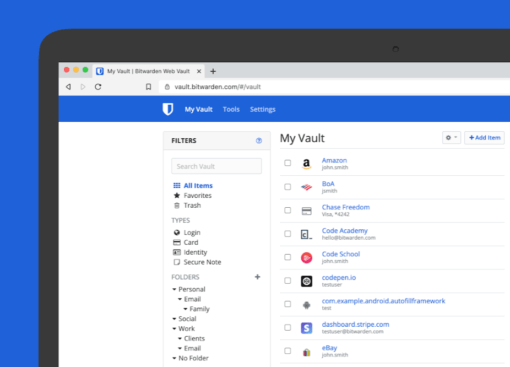Bookmark the page in address bar

click(x=148, y=87)
